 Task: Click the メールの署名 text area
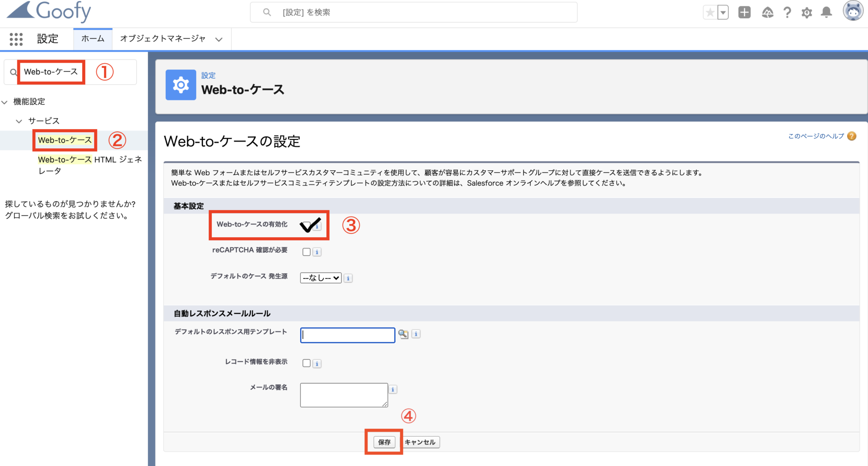pyautogui.click(x=343, y=394)
